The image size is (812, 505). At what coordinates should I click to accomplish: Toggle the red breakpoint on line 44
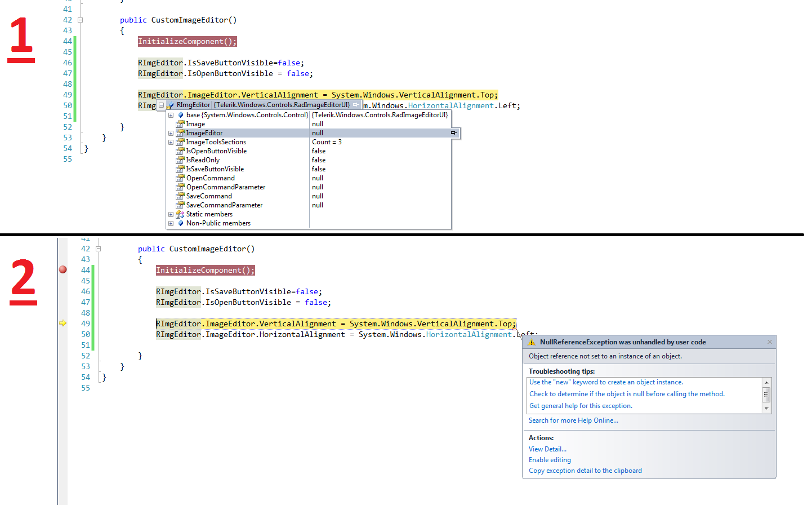point(63,270)
